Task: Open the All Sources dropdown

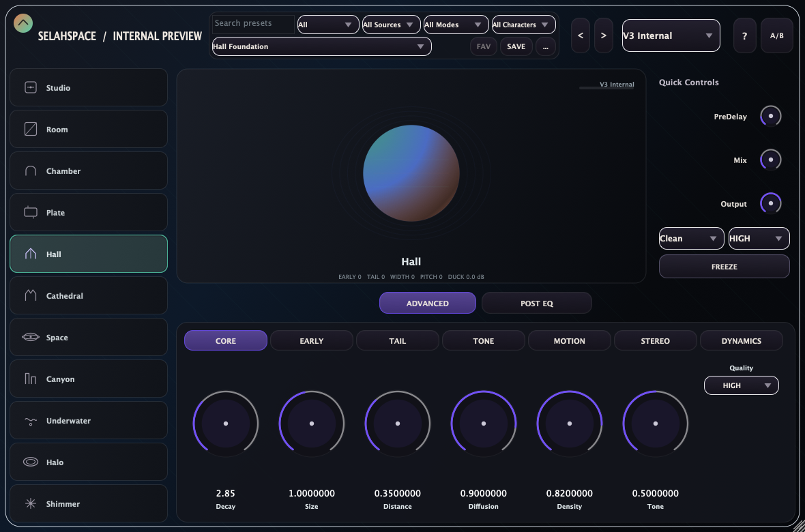Action: pyautogui.click(x=391, y=25)
